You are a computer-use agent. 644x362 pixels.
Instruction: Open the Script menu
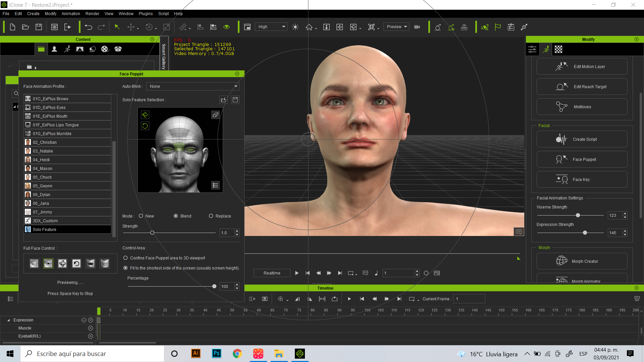[163, 14]
